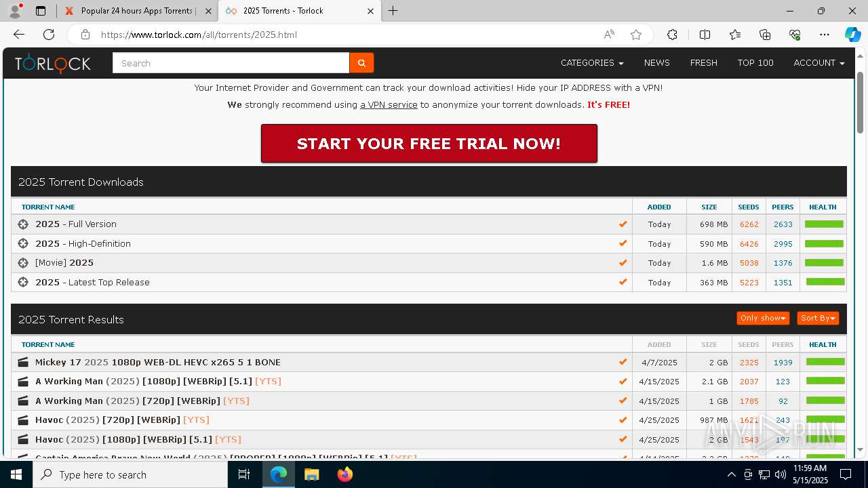Click movie icon beside Havoc 1080p row
This screenshot has width=868, height=488.
[23, 440]
